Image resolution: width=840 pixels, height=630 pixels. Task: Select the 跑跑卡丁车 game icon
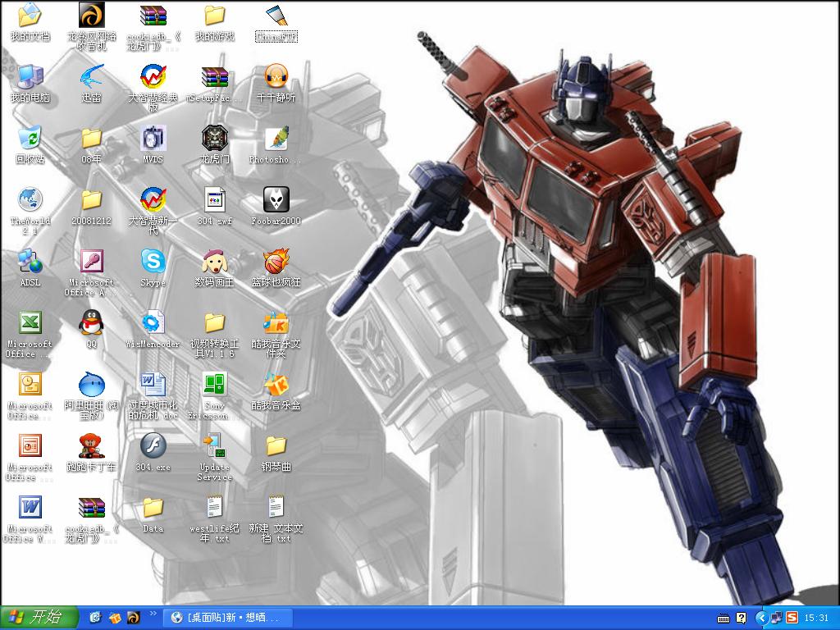tap(92, 447)
